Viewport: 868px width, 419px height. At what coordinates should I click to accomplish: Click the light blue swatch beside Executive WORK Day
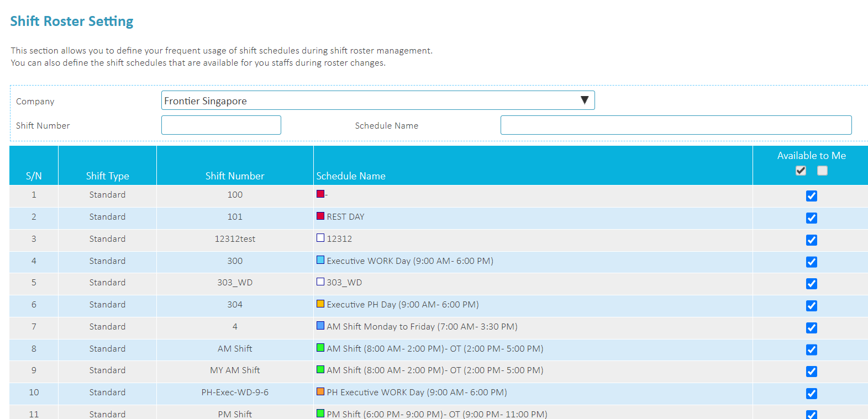pos(320,259)
